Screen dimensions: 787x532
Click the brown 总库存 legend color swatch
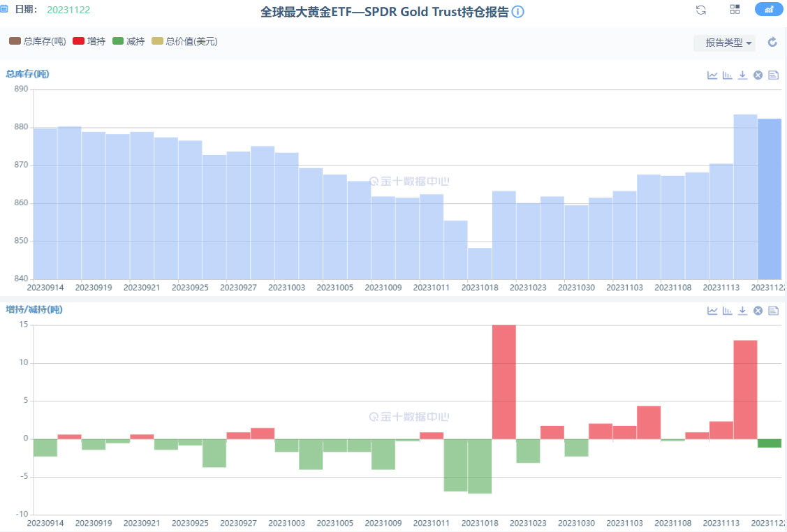(15, 41)
